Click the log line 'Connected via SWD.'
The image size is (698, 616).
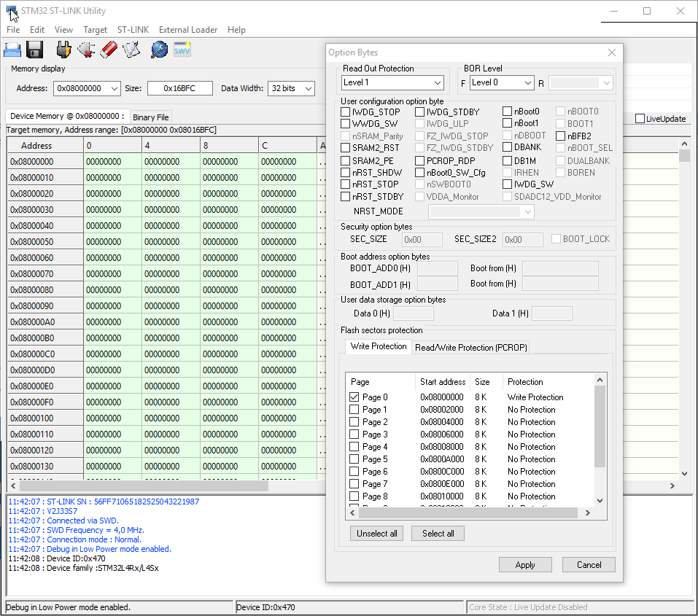point(83,521)
